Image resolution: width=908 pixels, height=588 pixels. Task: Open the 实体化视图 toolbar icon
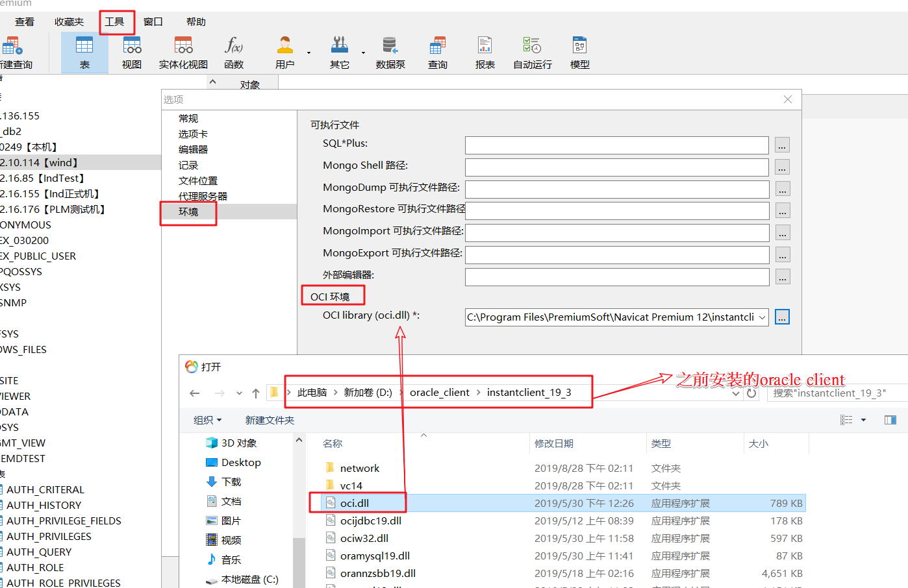184,53
